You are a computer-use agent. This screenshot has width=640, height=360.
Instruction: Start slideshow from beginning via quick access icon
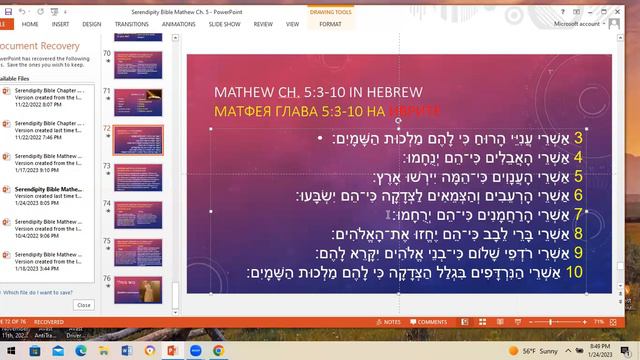54,12
